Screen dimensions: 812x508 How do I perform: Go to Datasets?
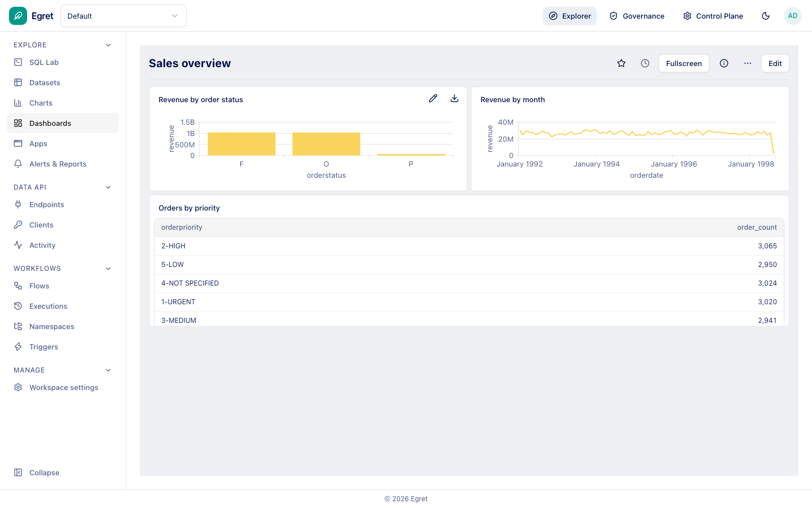[63, 82]
